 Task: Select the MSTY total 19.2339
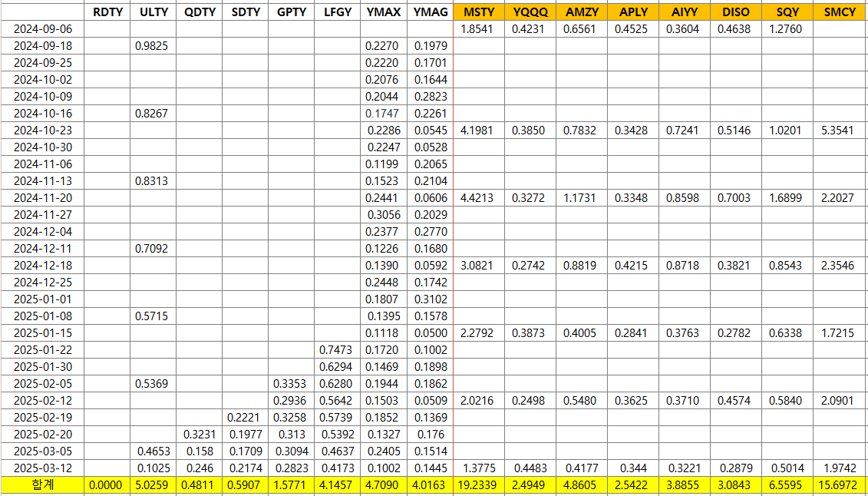pos(479,485)
